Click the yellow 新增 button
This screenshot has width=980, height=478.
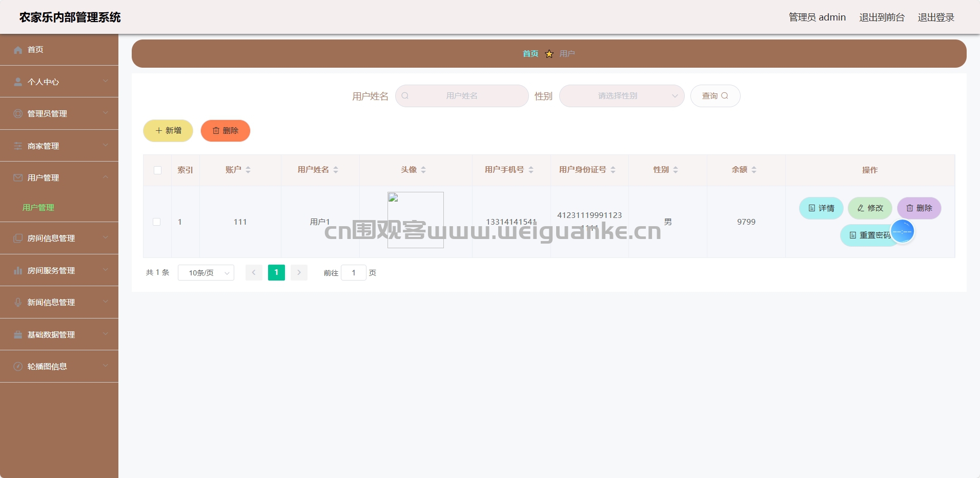tap(168, 131)
